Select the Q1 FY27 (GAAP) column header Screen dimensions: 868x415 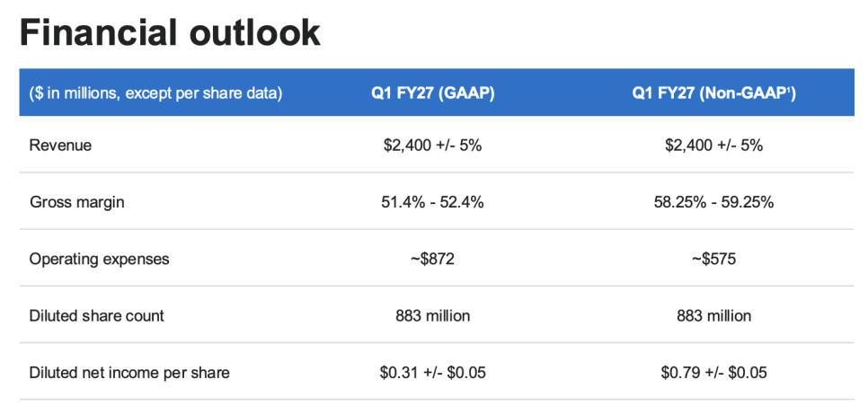433,93
